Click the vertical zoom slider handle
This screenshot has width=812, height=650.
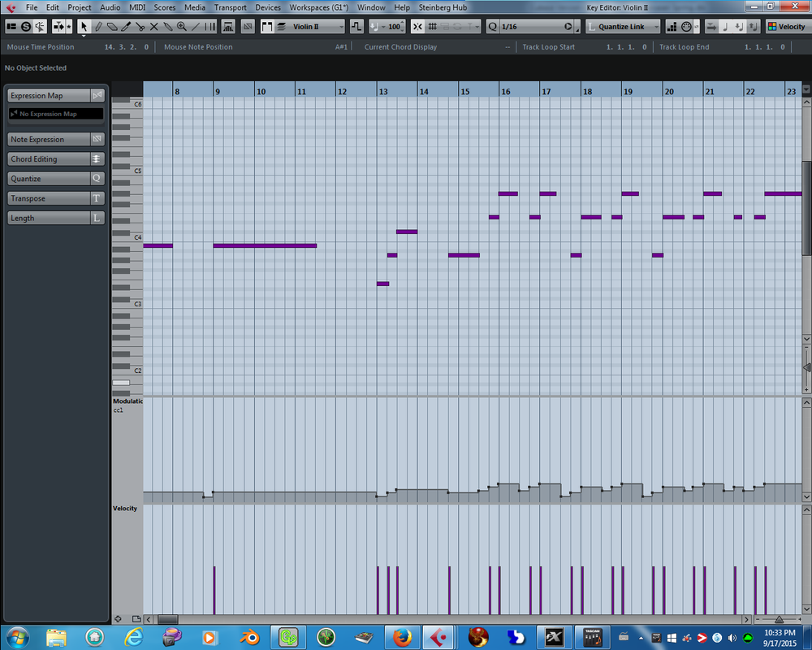pos(806,367)
